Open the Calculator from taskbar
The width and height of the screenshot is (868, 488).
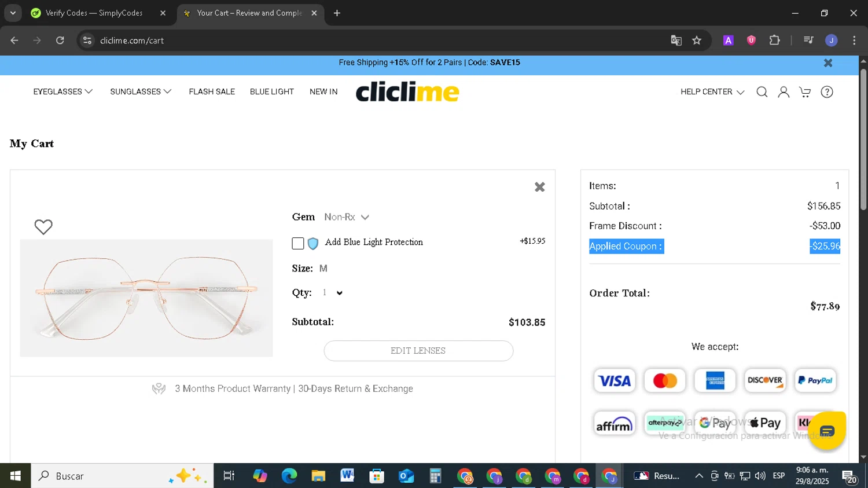(x=435, y=476)
